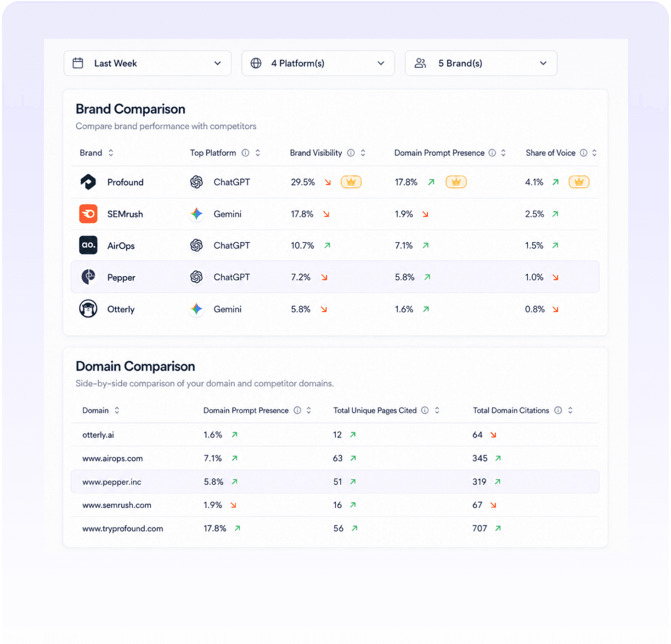This screenshot has height=644, width=671.
Task: Click AirOps 10.7% Brand Visibility value
Action: coord(303,245)
